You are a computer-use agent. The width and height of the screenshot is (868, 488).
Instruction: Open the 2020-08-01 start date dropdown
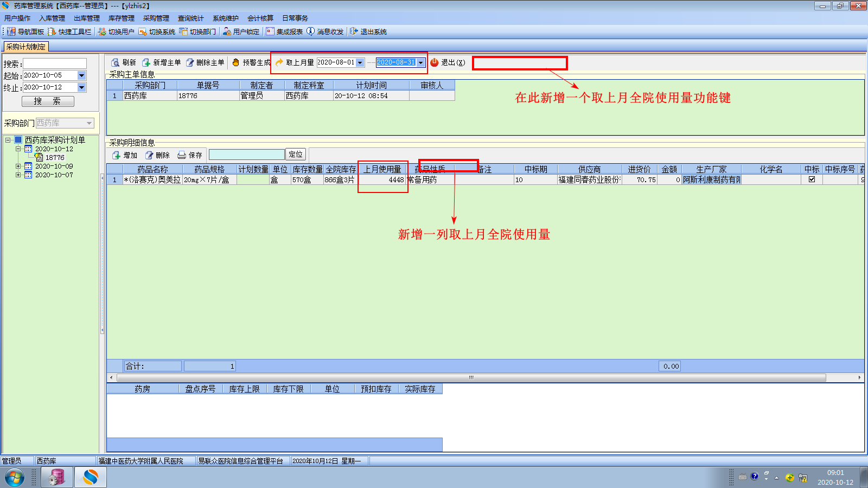360,63
